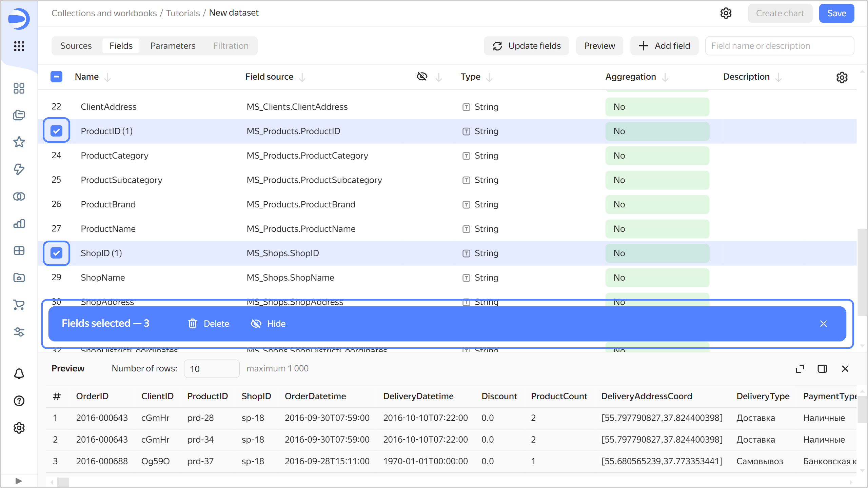Toggle the select-all checkbox in the header
This screenshot has width=868, height=488.
56,77
